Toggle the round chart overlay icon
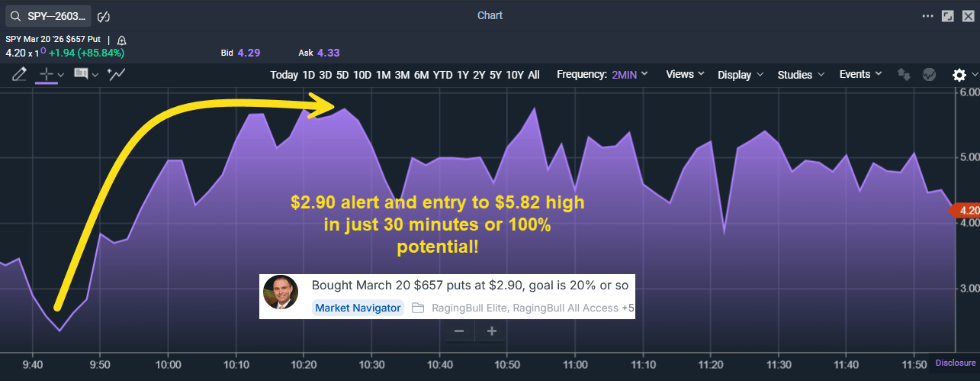This screenshot has width=980, height=381. (x=929, y=75)
